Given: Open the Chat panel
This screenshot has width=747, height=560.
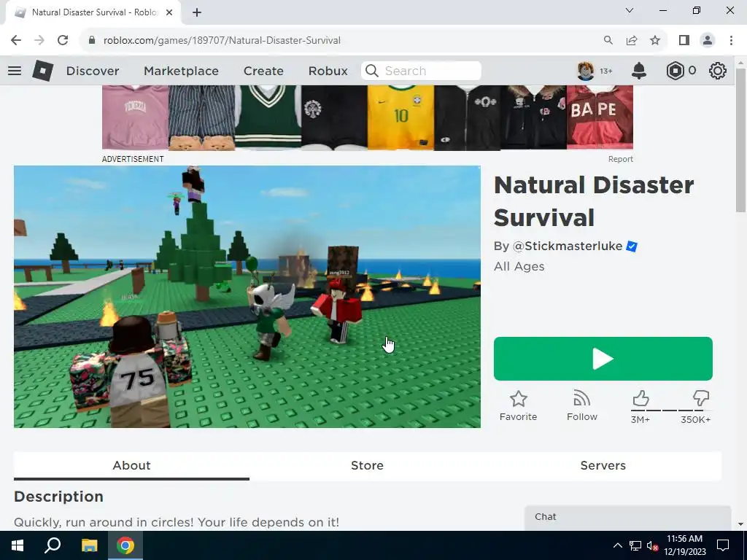Looking at the screenshot, I should (628, 518).
